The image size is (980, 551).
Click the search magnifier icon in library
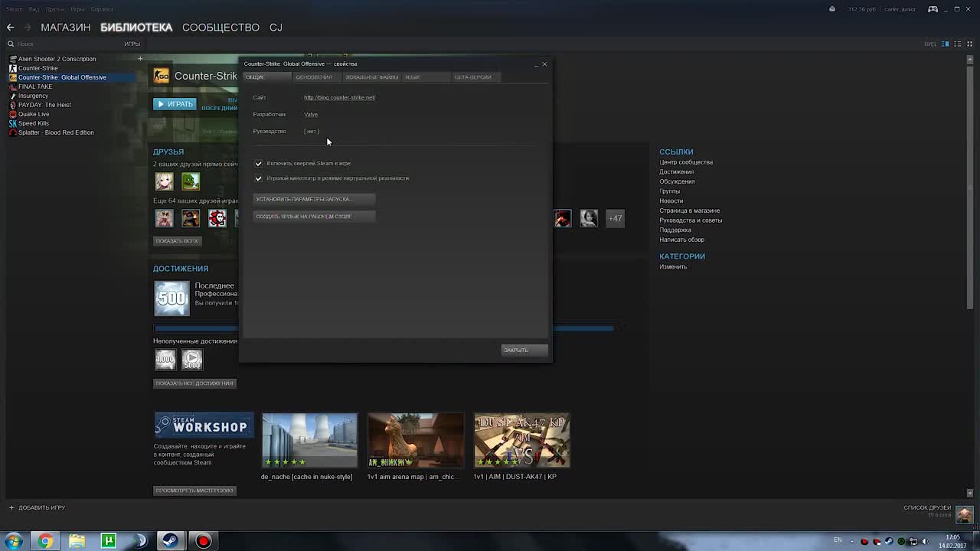[11, 44]
